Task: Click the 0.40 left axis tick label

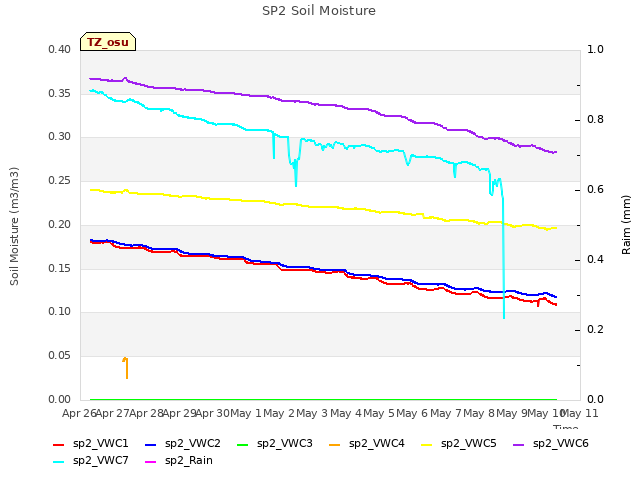Action: 59,49
